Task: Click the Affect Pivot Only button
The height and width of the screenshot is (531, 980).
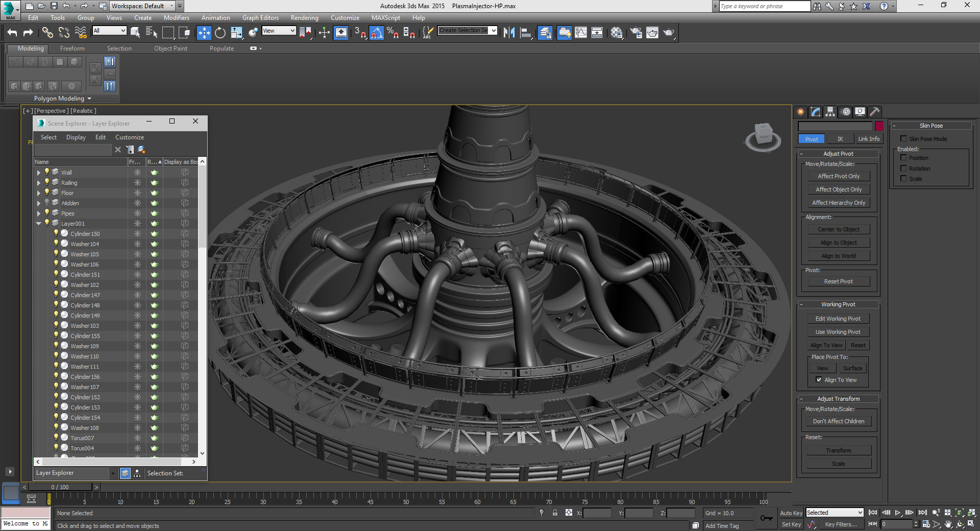Action: [x=839, y=176]
